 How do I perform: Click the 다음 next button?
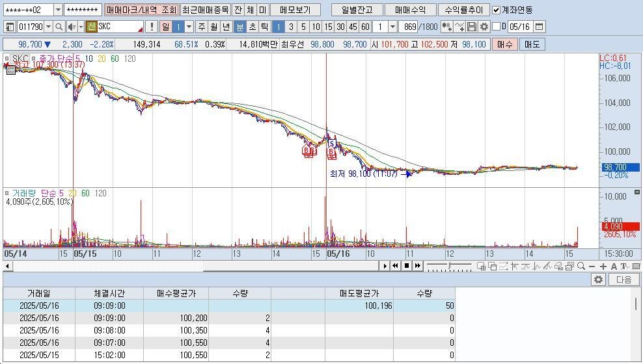tap(623, 279)
